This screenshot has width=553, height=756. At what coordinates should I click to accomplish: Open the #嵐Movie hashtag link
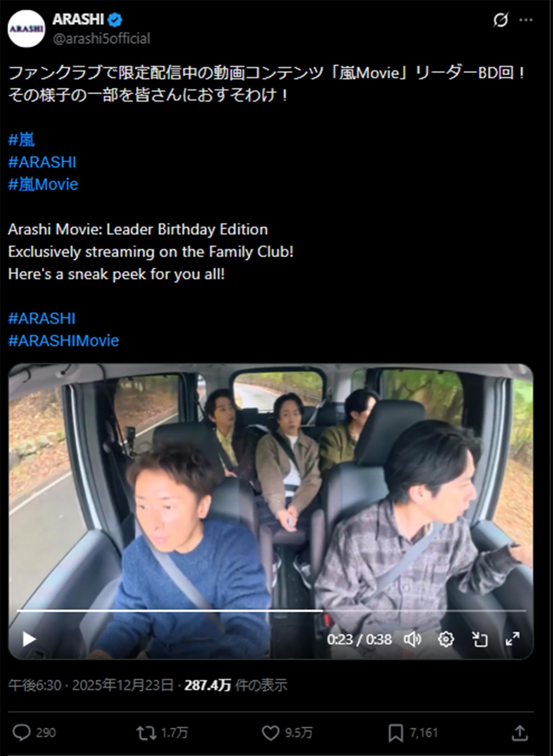click(43, 184)
